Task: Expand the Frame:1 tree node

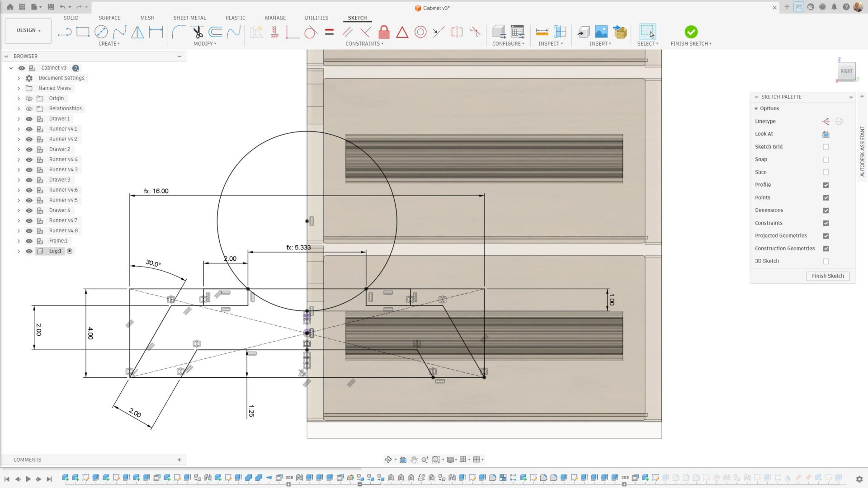Action: click(19, 241)
